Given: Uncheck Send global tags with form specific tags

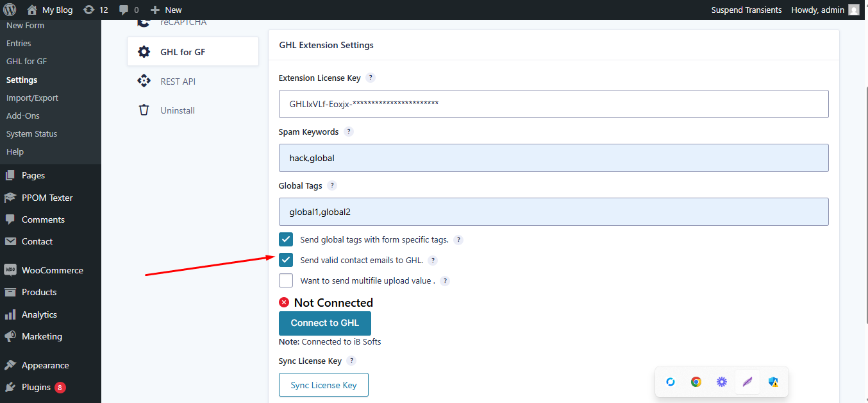Looking at the screenshot, I should point(286,239).
